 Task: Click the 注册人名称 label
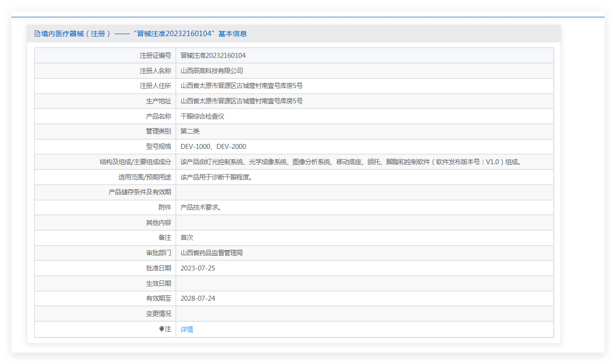(155, 71)
